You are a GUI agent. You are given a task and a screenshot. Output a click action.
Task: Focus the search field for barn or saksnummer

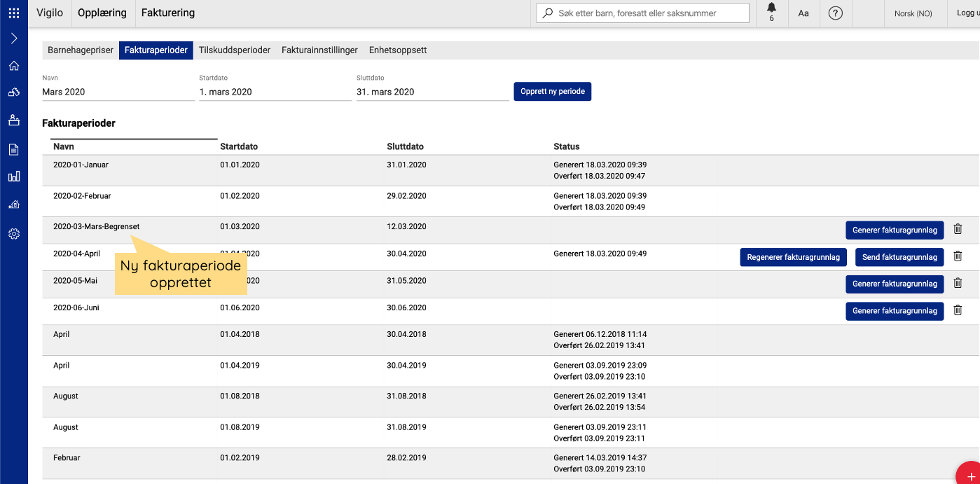pyautogui.click(x=642, y=13)
